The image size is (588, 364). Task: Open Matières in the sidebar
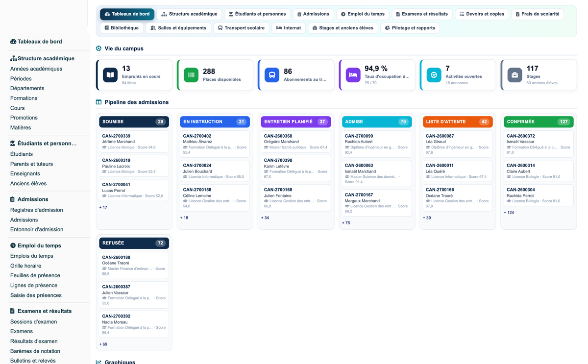coord(21,128)
